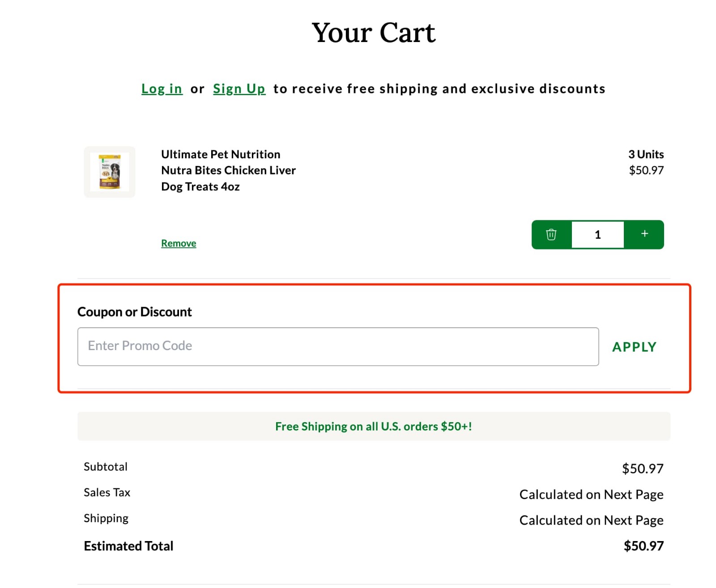Click the Free Shipping banner

pos(373,426)
